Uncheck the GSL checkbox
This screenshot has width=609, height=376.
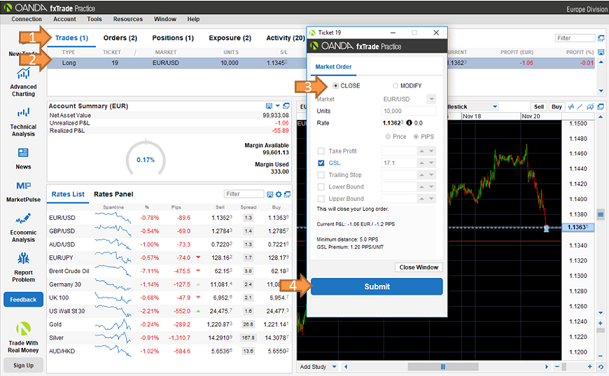tap(321, 163)
